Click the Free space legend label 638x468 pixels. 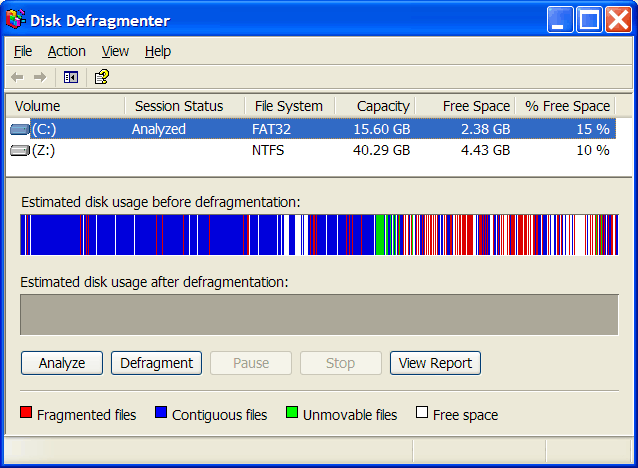click(465, 415)
